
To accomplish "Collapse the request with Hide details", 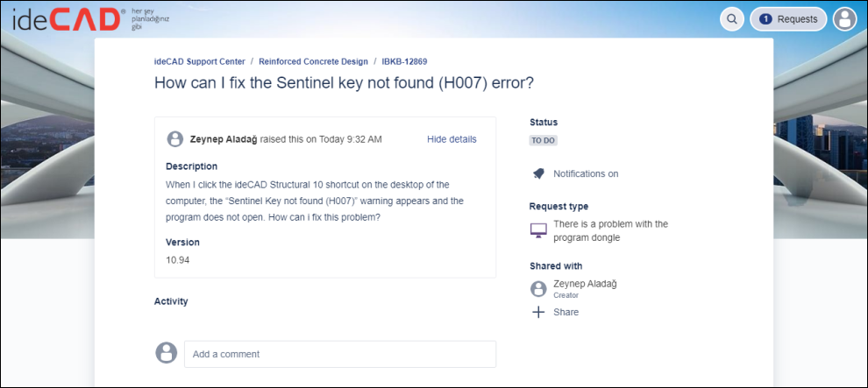I will point(452,139).
